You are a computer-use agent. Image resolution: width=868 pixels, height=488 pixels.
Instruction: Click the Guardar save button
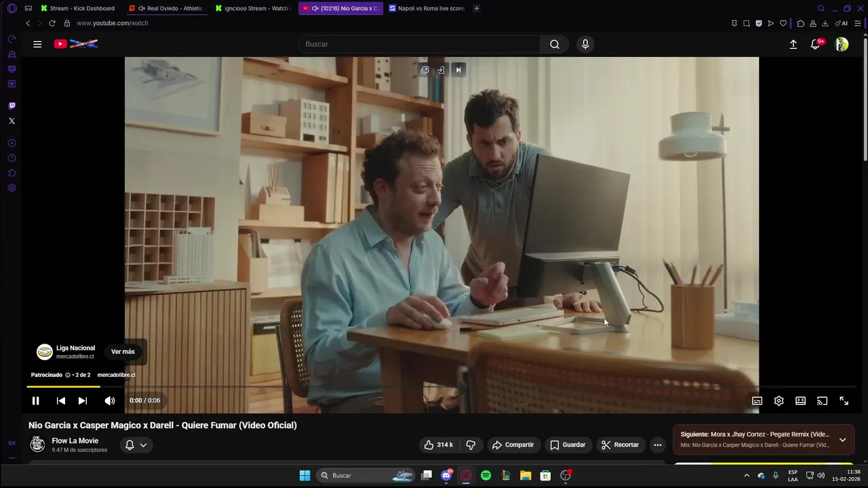568,445
